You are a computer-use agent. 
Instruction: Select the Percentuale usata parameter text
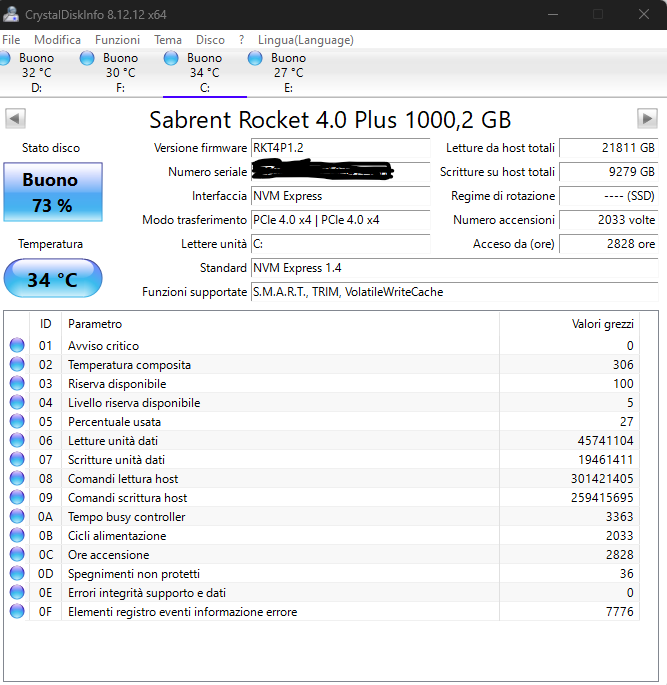(114, 422)
